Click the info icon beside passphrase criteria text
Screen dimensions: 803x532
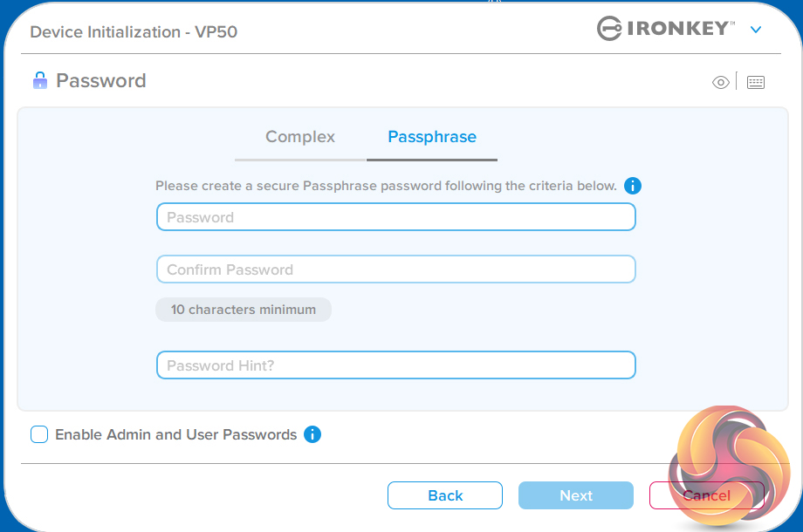(x=634, y=186)
